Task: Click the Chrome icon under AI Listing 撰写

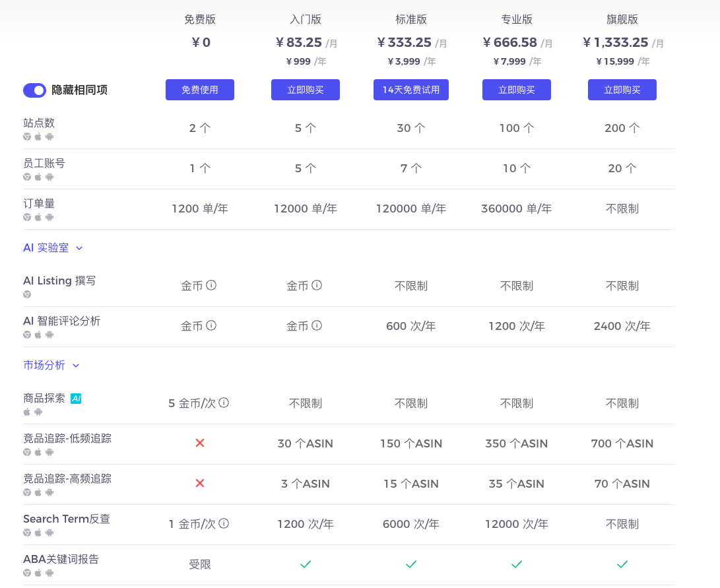Action: pyautogui.click(x=27, y=294)
